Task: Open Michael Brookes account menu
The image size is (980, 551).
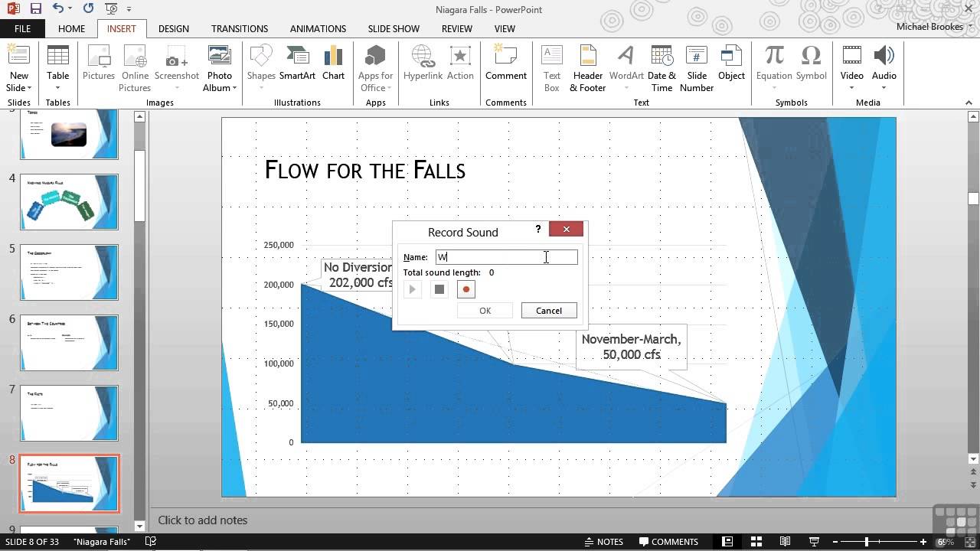Action: tap(935, 26)
